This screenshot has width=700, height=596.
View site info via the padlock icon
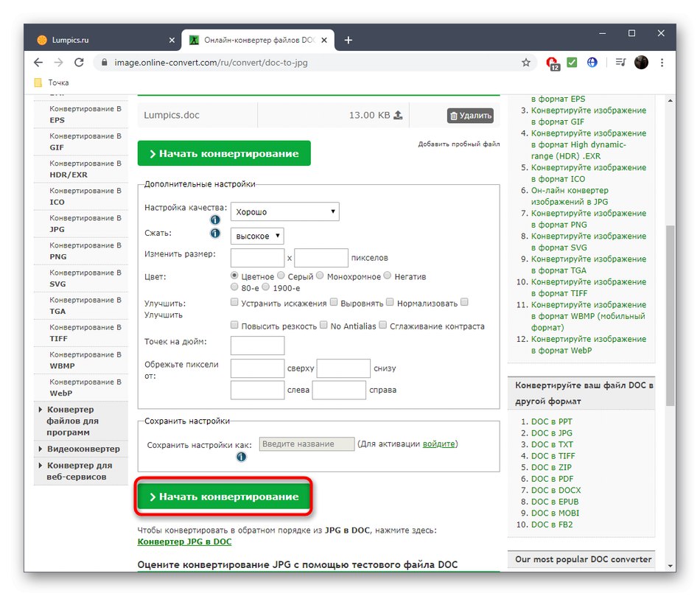click(105, 63)
